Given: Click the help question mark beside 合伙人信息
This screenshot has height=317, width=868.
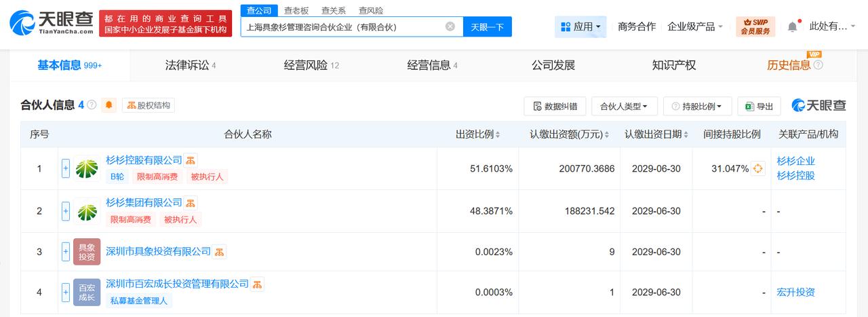Looking at the screenshot, I should click(92, 105).
